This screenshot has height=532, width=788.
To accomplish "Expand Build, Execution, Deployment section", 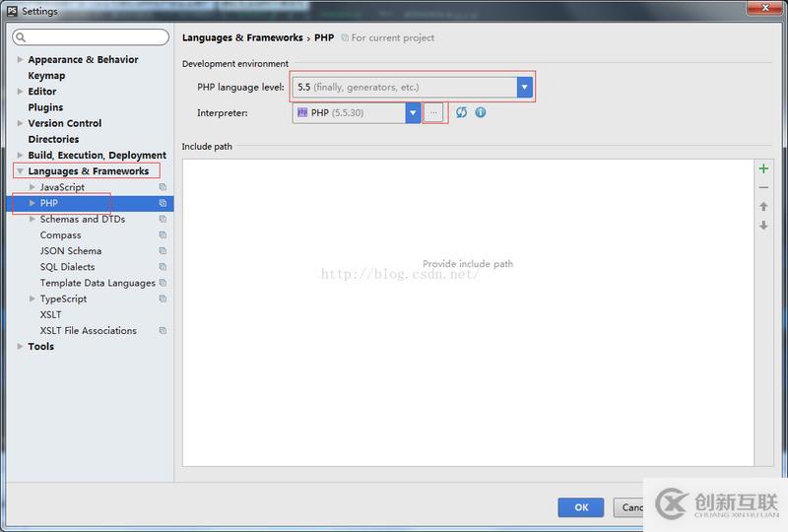I will tap(20, 155).
